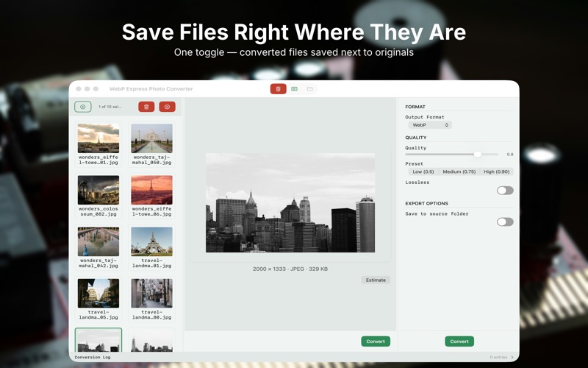Click the highlighted city skyline thumbnail

tap(98, 340)
